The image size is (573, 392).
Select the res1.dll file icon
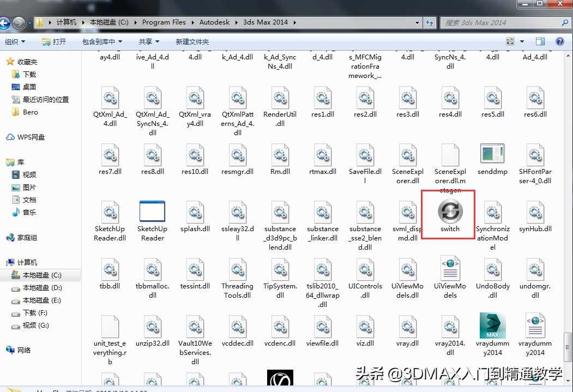pos(322,98)
